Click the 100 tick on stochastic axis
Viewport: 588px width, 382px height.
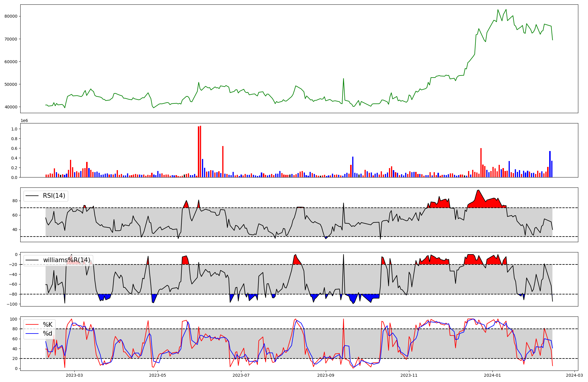click(x=14, y=319)
